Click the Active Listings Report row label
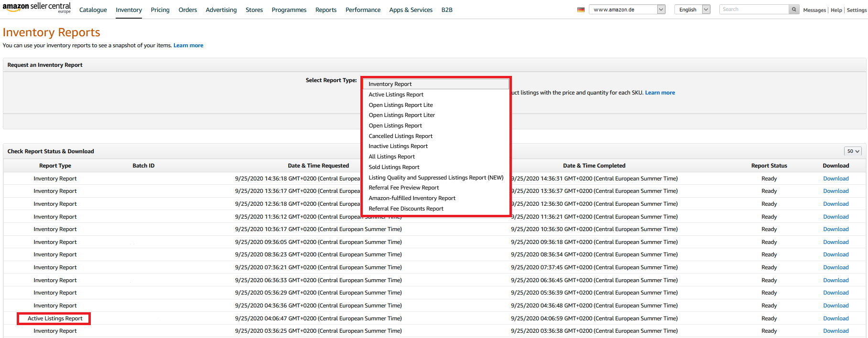 click(55, 318)
